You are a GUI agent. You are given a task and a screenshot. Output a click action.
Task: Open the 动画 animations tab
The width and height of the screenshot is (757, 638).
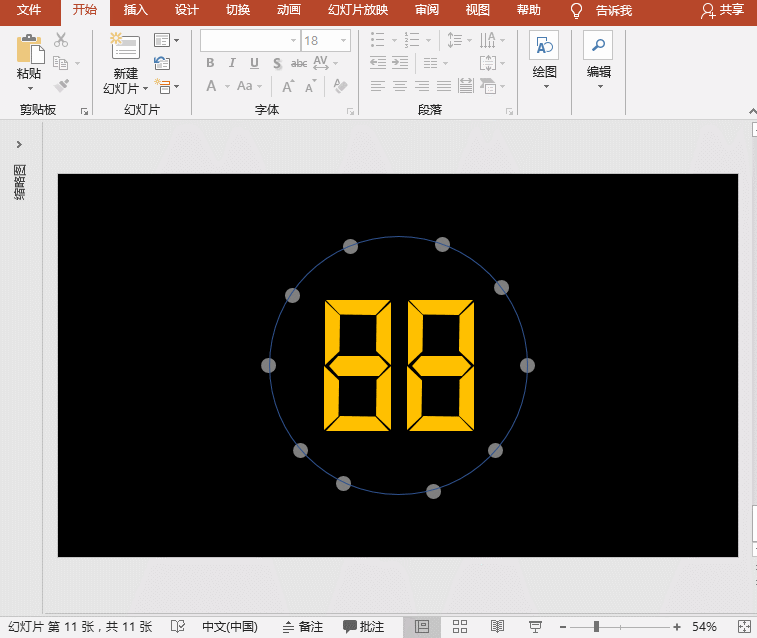[289, 10]
